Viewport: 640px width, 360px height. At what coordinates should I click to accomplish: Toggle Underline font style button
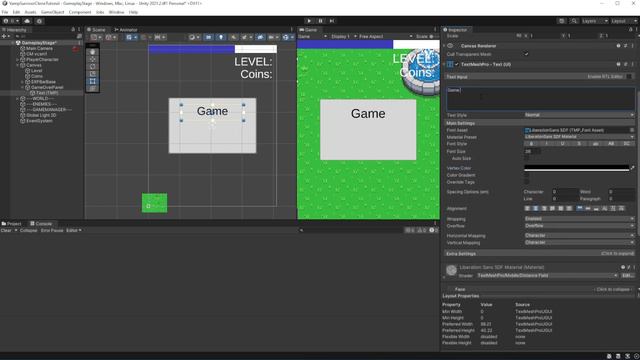[562, 144]
